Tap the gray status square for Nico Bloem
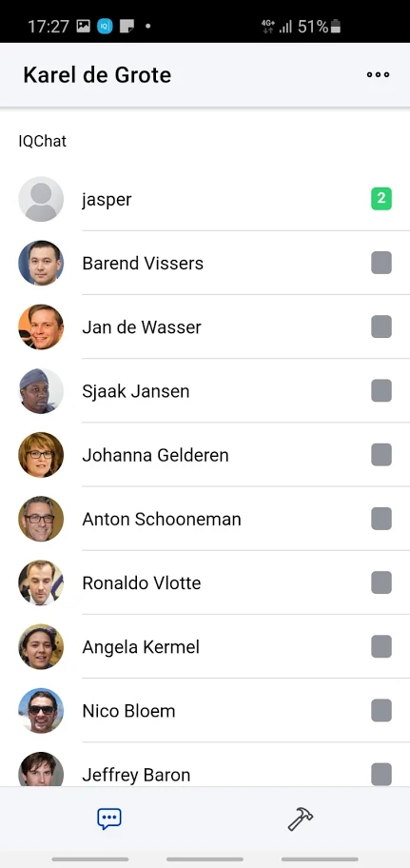The height and width of the screenshot is (868, 410). tap(381, 710)
